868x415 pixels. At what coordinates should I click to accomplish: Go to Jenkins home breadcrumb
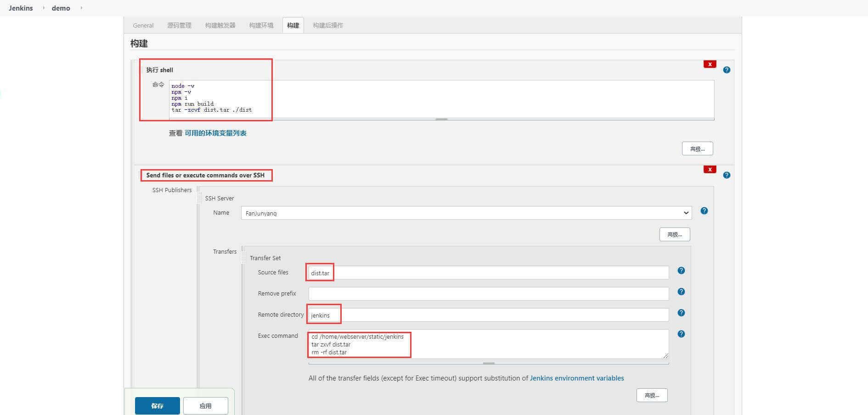tap(21, 8)
